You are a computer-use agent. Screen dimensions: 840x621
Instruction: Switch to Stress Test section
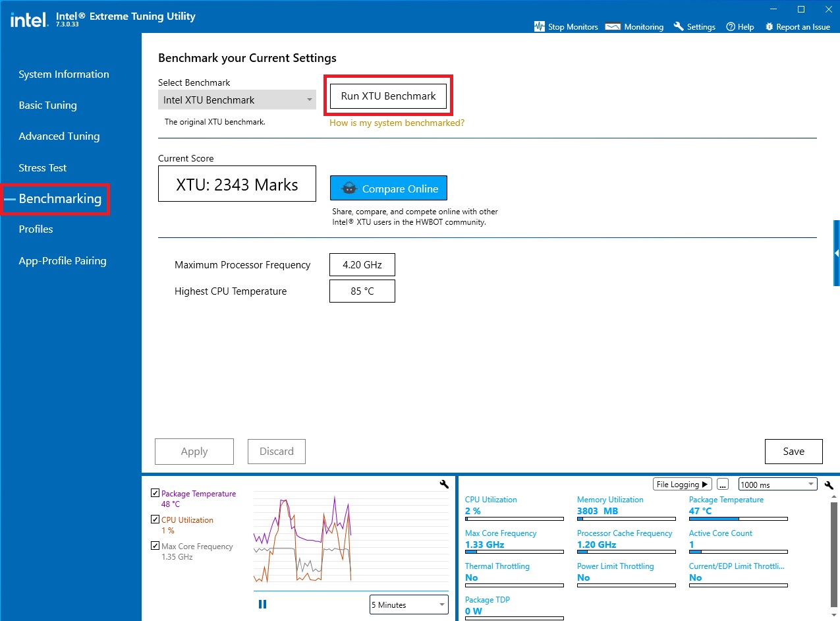coord(43,168)
